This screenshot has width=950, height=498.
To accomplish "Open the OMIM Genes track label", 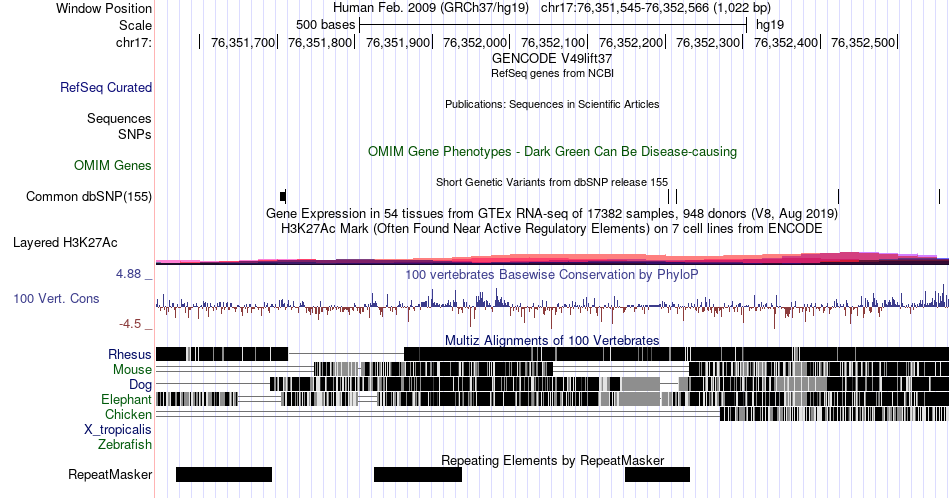I will pos(113,165).
